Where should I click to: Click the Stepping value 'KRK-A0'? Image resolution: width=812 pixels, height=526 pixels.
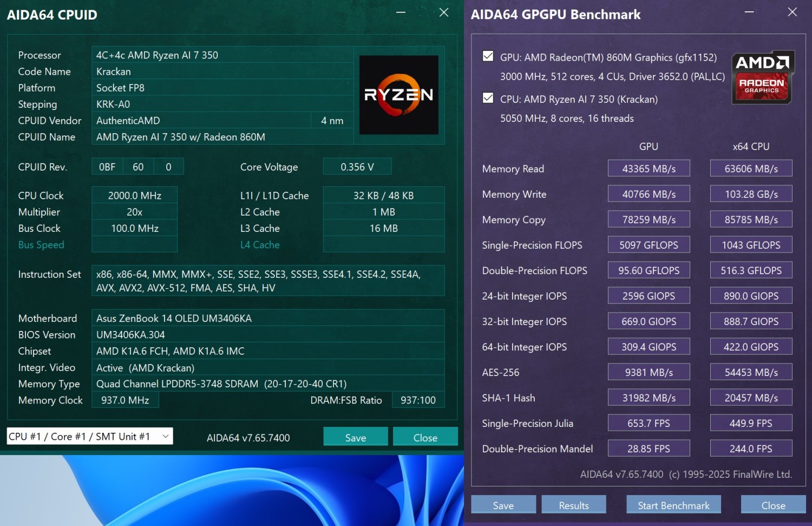click(222, 104)
